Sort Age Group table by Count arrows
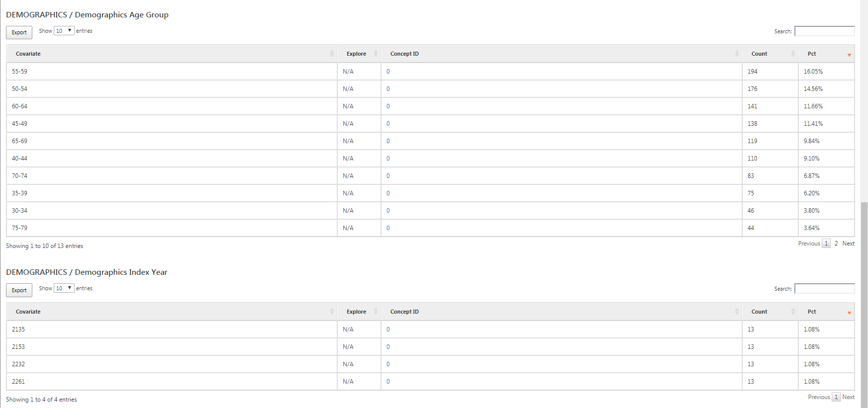This screenshot has width=868, height=408. 793,54
